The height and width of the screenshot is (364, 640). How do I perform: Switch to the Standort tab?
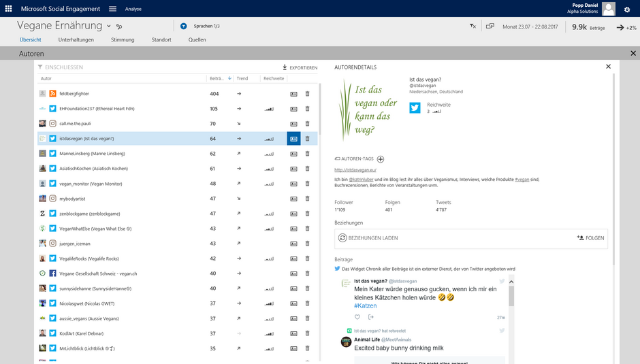[161, 39]
